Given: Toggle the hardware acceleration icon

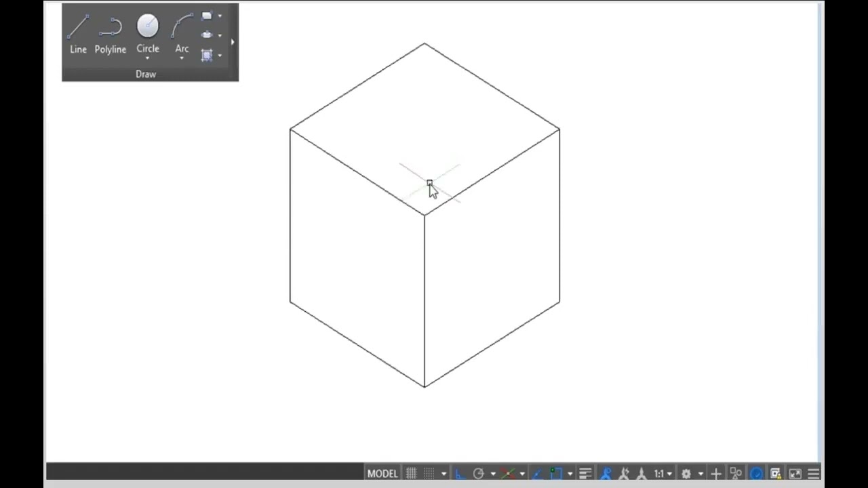Looking at the screenshot, I should point(756,474).
